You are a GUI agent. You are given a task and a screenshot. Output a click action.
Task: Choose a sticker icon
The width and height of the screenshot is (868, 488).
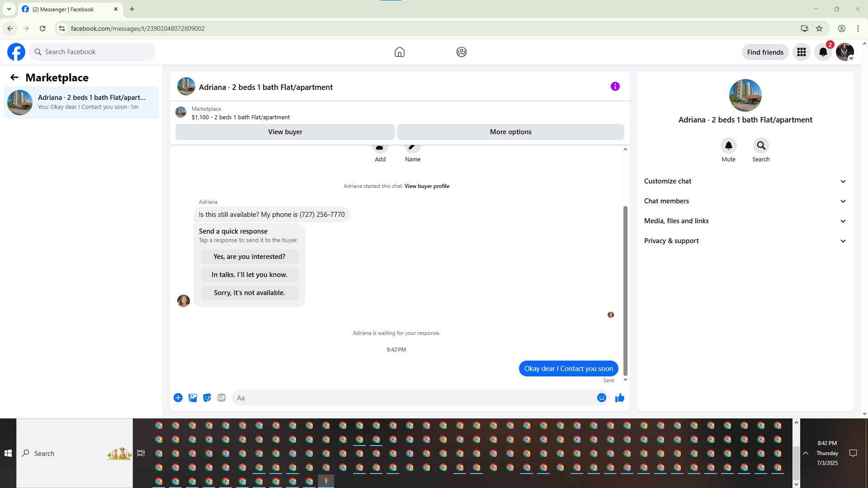pos(207,398)
